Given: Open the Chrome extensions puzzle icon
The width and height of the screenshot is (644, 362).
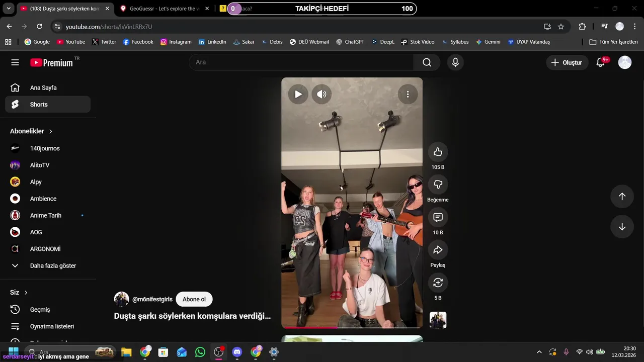Looking at the screenshot, I should pos(582,27).
